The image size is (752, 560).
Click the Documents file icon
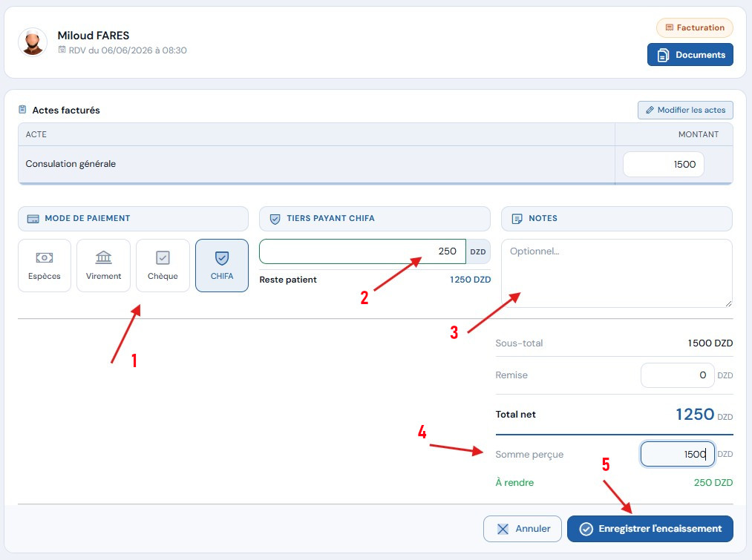point(663,55)
